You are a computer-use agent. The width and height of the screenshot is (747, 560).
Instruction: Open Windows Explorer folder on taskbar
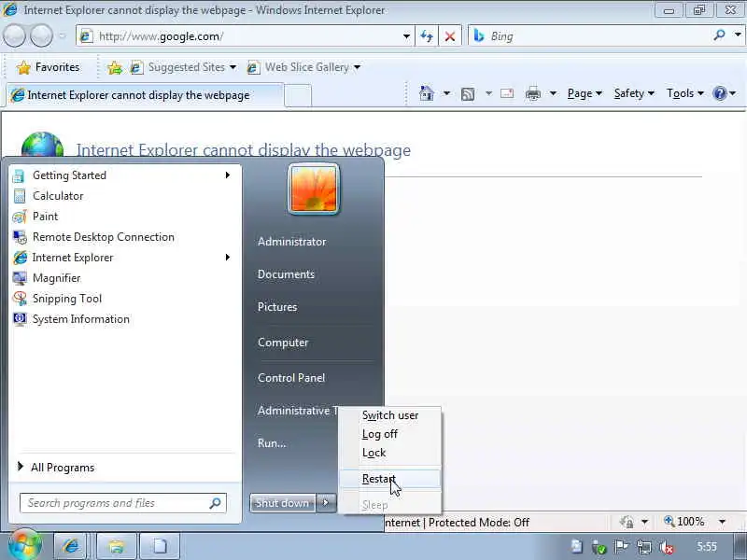click(116, 546)
